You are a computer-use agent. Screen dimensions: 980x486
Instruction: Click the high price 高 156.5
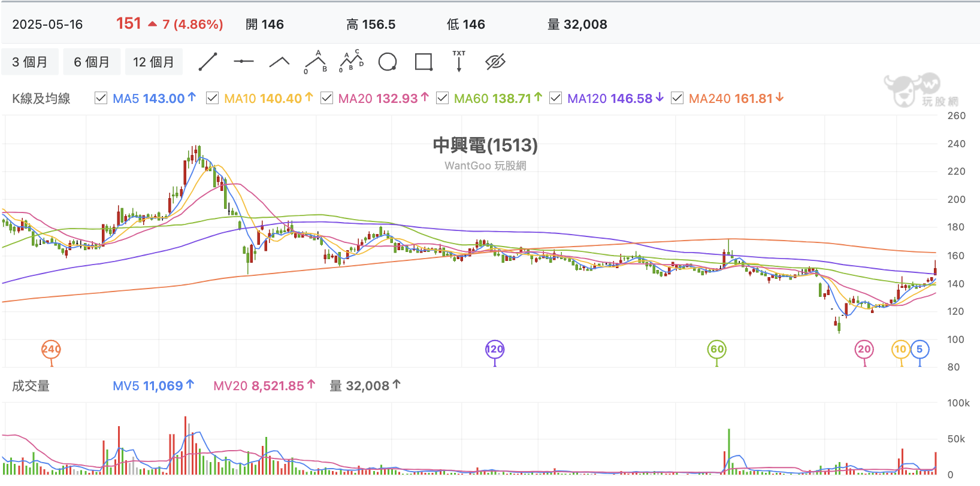371,25
